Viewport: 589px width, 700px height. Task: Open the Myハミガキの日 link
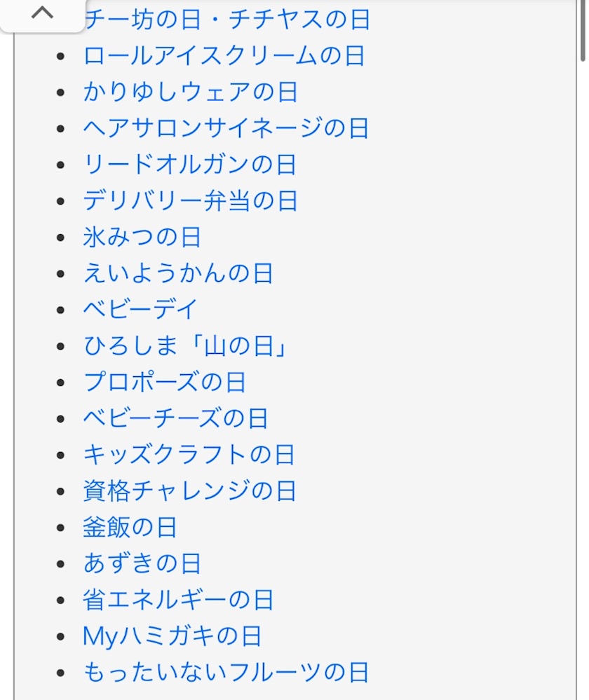click(172, 636)
